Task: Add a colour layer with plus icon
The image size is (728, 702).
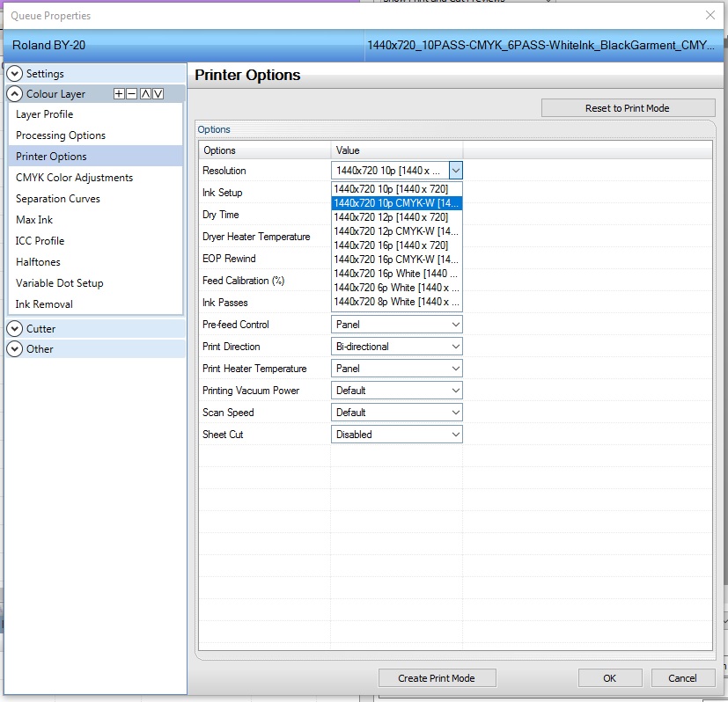Action: pos(119,94)
